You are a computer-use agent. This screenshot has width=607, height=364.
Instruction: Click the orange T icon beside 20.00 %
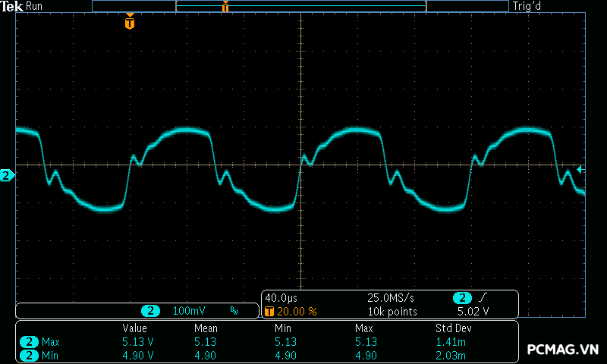pos(269,312)
